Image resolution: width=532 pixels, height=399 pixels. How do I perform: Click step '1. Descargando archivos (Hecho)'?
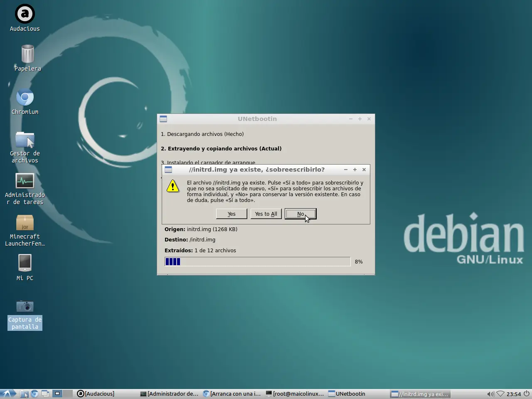[202, 134]
